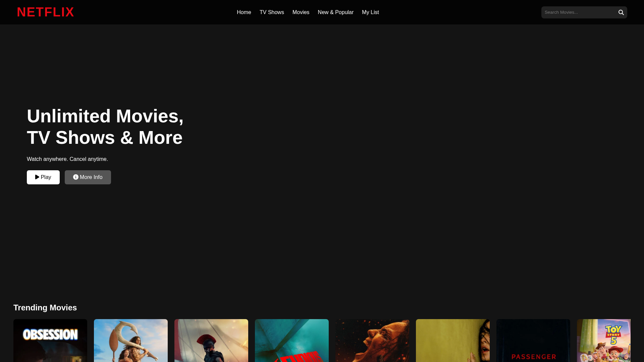Click the 'Watch anywhere. Cancel anytime.' text

[67, 159]
